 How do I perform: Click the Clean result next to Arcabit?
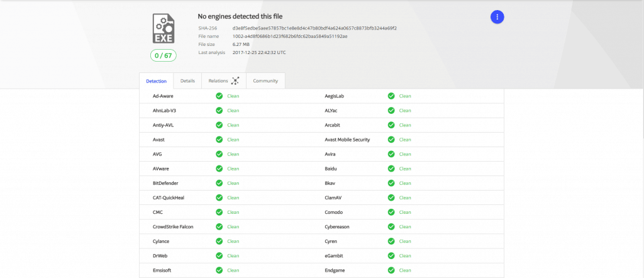point(405,125)
